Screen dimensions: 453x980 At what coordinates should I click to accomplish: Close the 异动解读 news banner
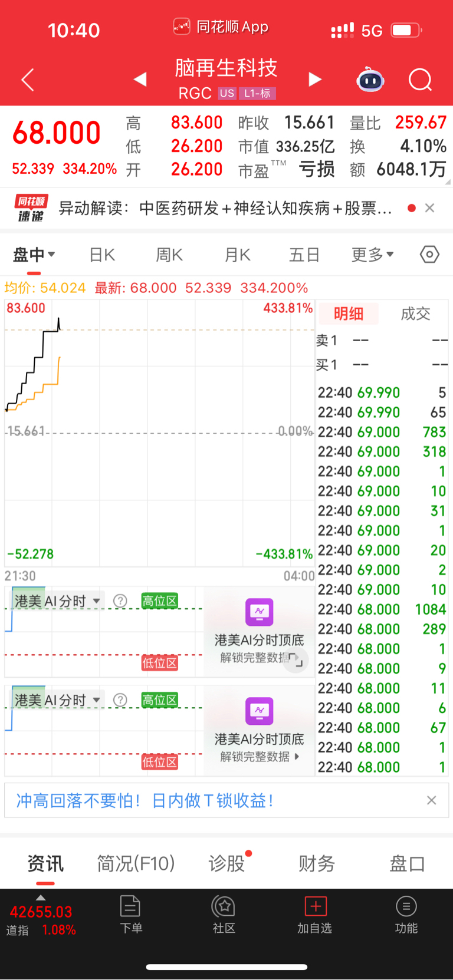point(430,208)
